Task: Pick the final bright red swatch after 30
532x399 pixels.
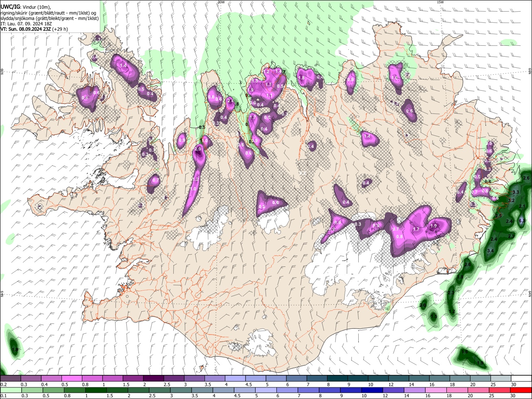Action: click(521, 390)
